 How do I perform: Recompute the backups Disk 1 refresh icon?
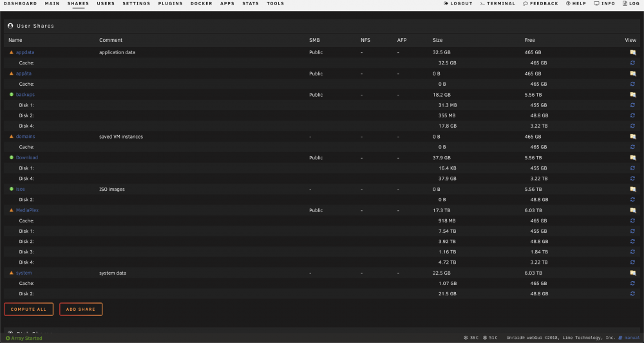click(632, 105)
